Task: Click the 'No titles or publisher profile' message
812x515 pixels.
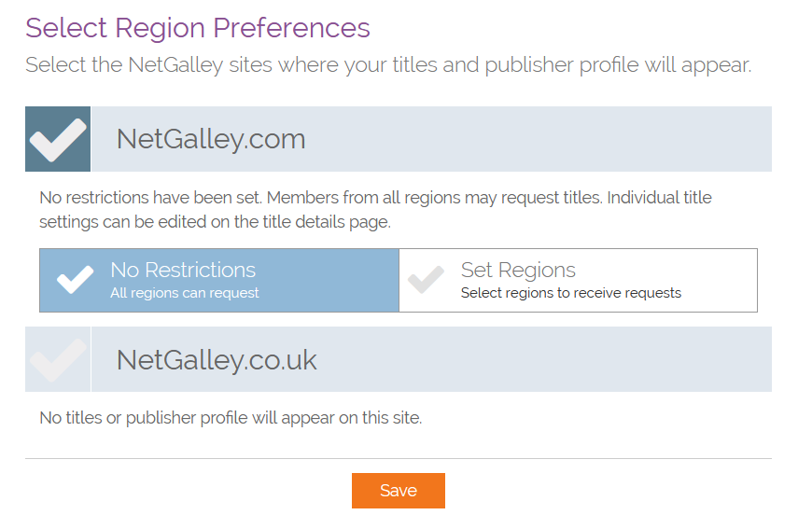Action: click(x=231, y=418)
